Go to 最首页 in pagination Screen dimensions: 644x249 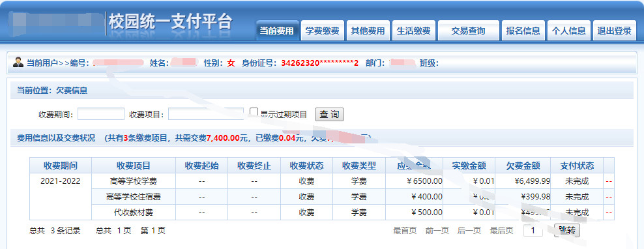point(405,231)
